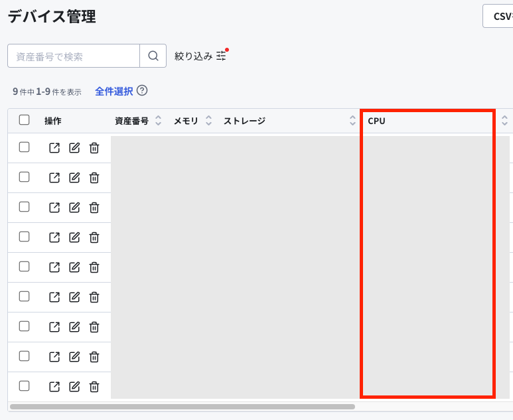Open details for the third row device

coord(54,208)
